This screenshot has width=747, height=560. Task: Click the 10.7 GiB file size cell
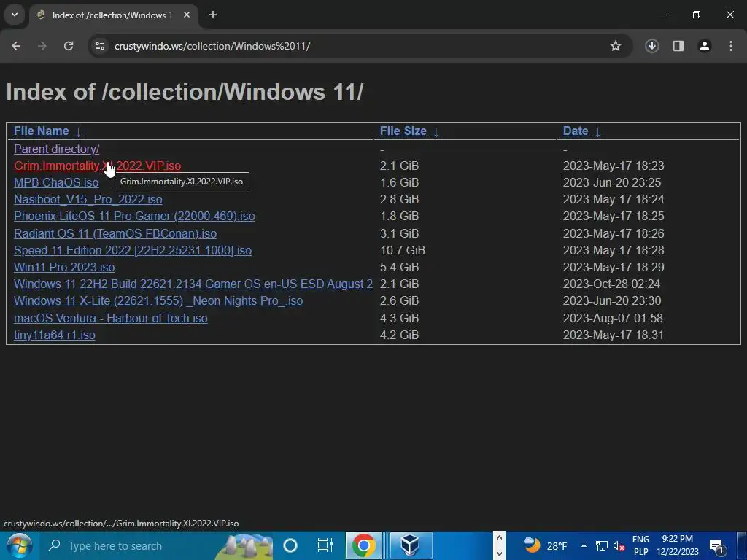coord(402,251)
